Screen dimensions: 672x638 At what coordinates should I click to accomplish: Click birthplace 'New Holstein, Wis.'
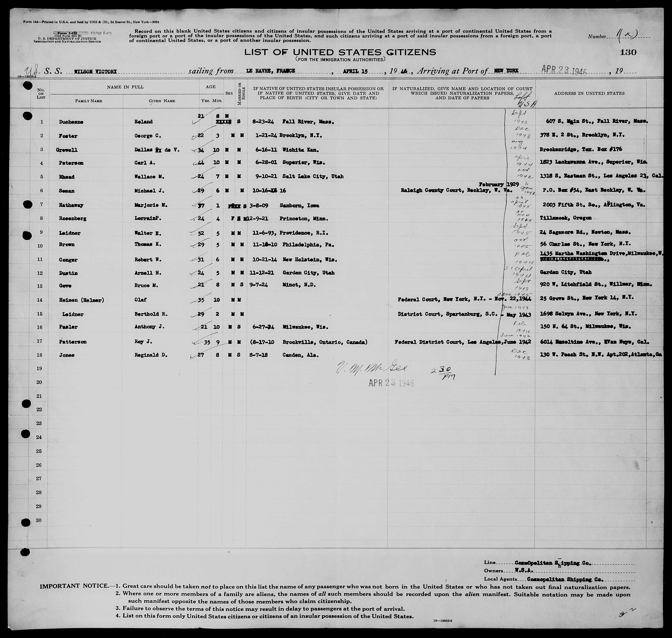[310, 260]
